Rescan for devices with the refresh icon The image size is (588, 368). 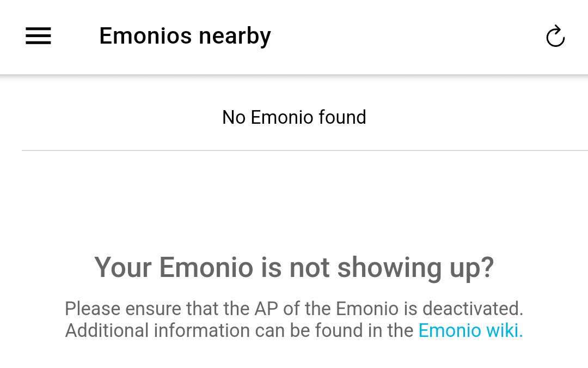555,37
